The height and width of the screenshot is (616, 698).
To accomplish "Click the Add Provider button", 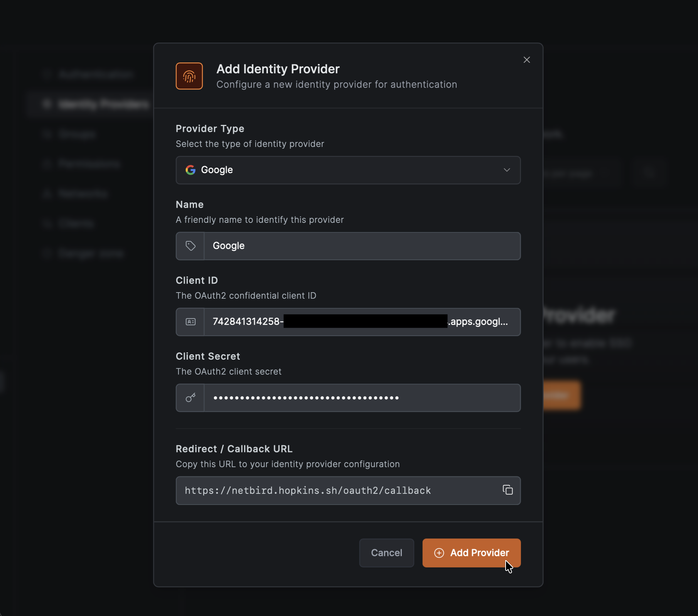I will 472,553.
